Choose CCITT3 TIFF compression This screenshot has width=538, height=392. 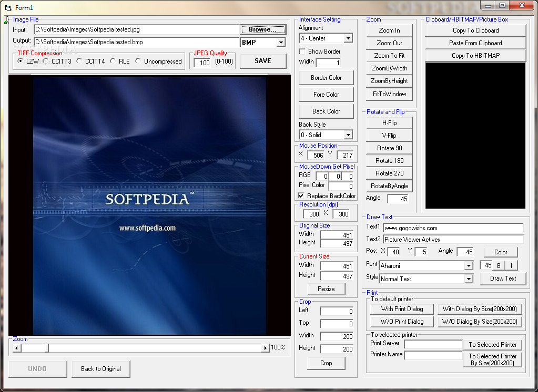click(46, 61)
